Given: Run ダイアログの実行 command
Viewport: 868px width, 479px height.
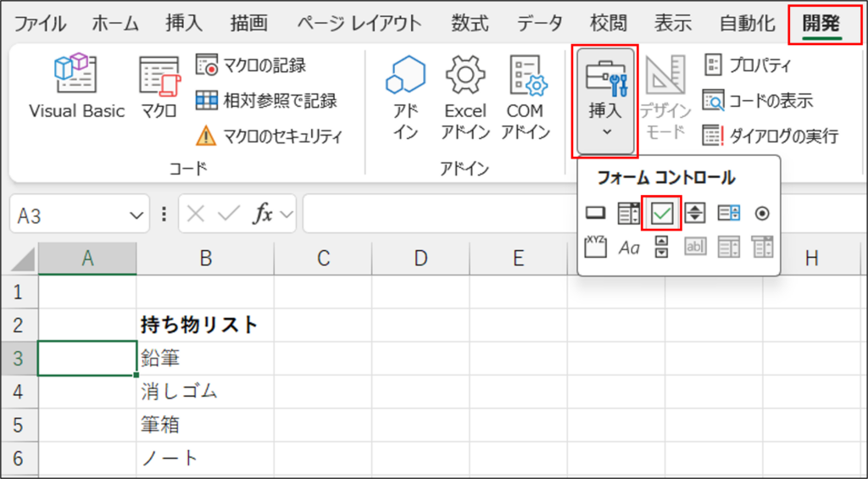Looking at the screenshot, I should 770,136.
